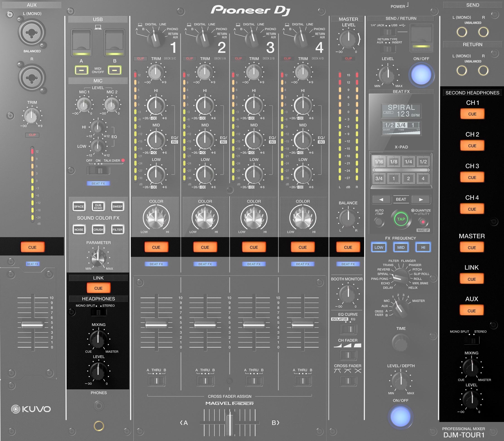Turn on the CRUSH effect button
504x441 pixels.
98,230
